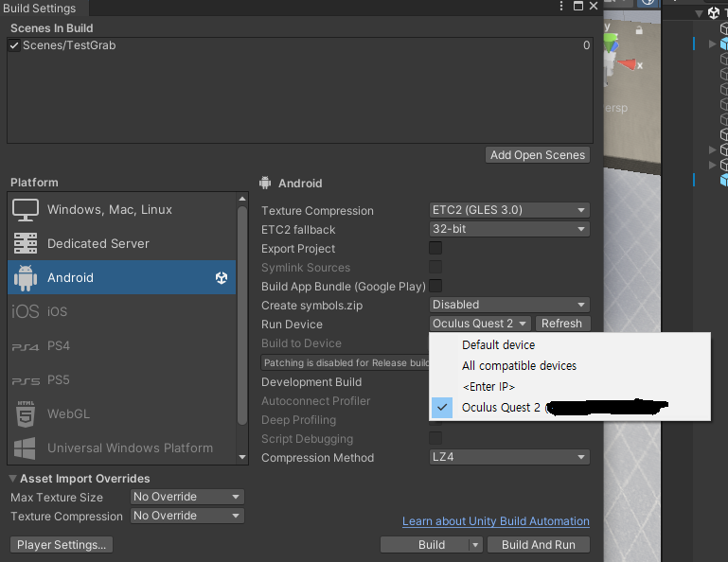The width and height of the screenshot is (728, 562).
Task: Open Player Settings
Action: (62, 545)
